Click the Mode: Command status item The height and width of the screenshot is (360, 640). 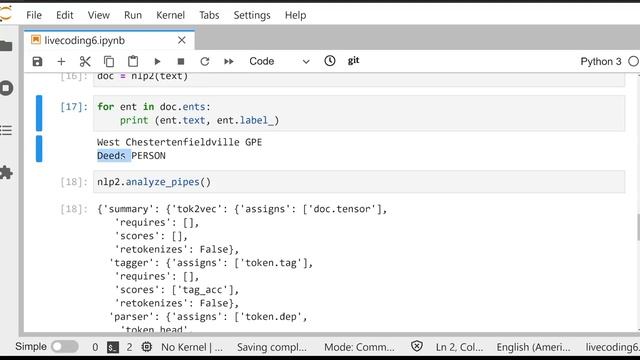[x=359, y=347]
